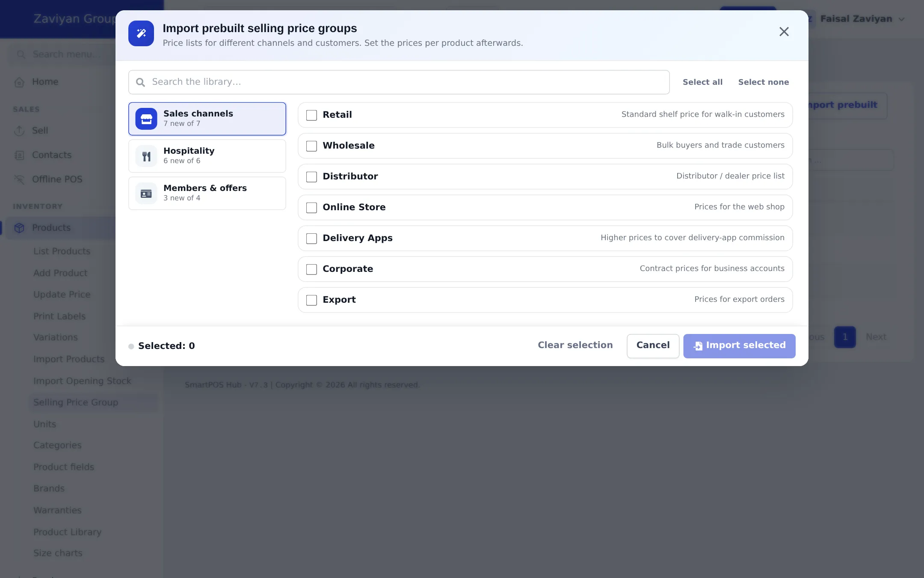Click the Offline POS icon in sidebar
The height and width of the screenshot is (578, 924).
coord(19,179)
